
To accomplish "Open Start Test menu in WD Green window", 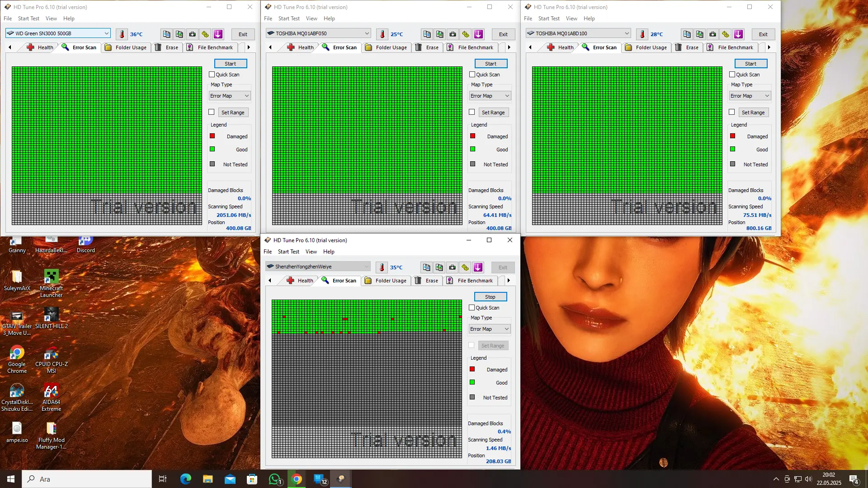I will click(x=28, y=19).
